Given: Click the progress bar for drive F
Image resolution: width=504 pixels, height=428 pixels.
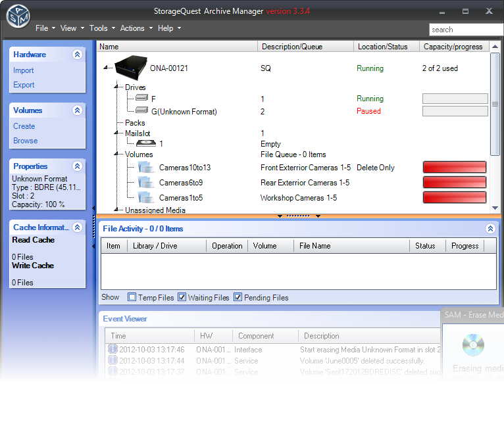Looking at the screenshot, I should [455, 98].
